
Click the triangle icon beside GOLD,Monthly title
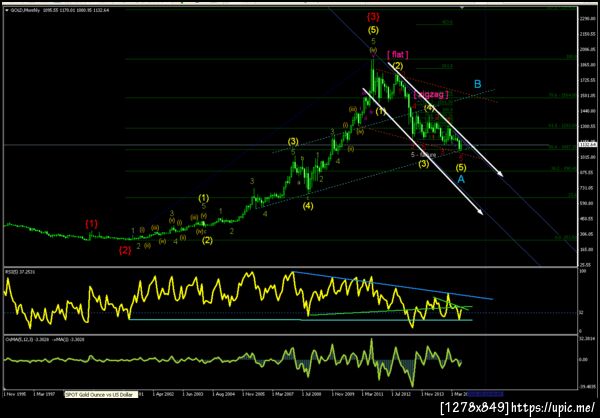click(6, 10)
